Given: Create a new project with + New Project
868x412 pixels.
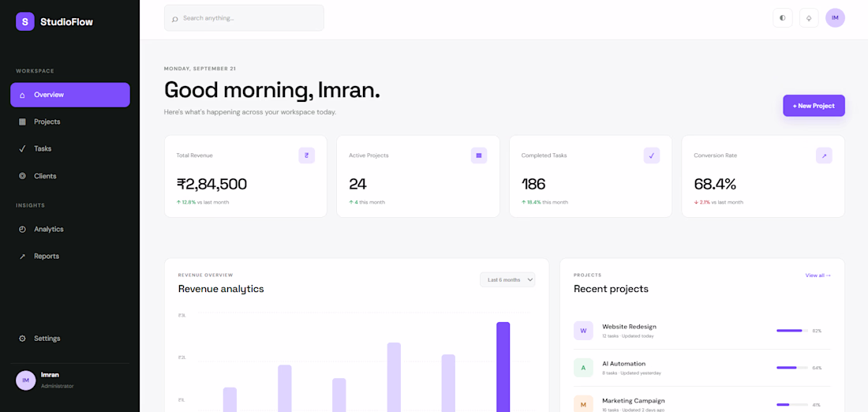Looking at the screenshot, I should pyautogui.click(x=814, y=106).
